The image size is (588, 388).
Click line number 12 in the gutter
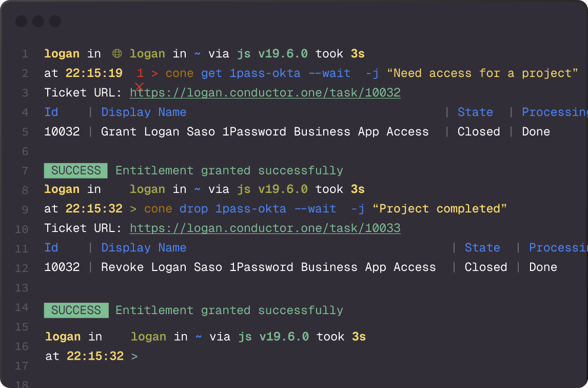pos(22,267)
